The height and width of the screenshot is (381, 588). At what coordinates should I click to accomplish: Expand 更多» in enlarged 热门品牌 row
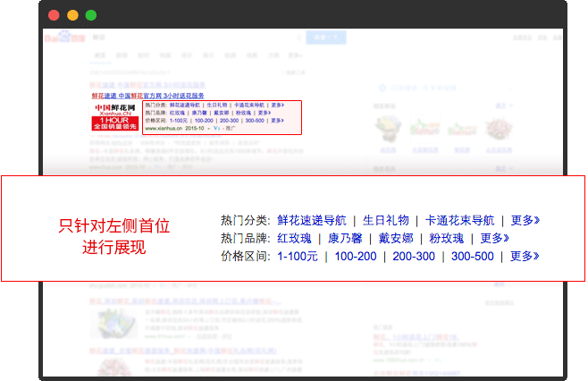coord(494,238)
